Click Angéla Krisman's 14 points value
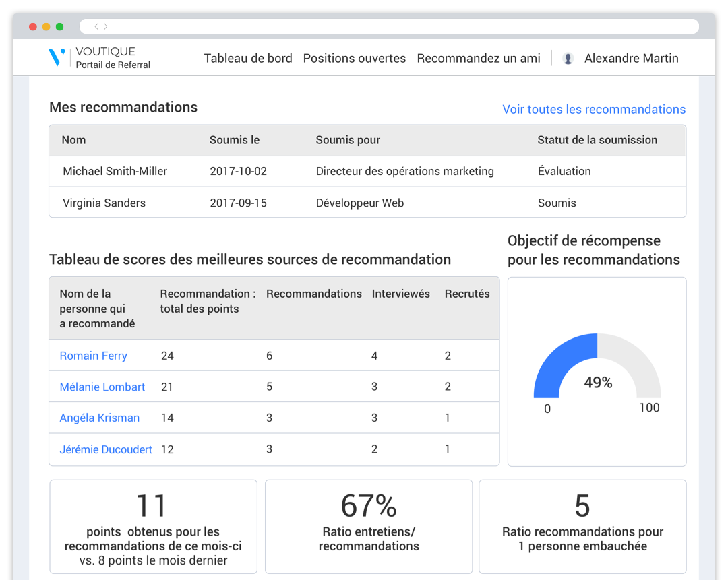The image size is (728, 580). click(x=167, y=418)
